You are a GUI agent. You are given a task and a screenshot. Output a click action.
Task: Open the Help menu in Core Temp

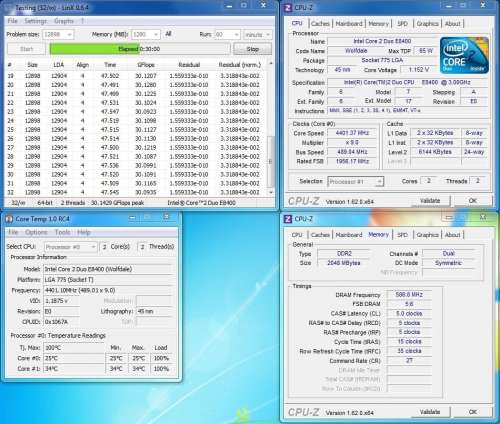(x=84, y=232)
